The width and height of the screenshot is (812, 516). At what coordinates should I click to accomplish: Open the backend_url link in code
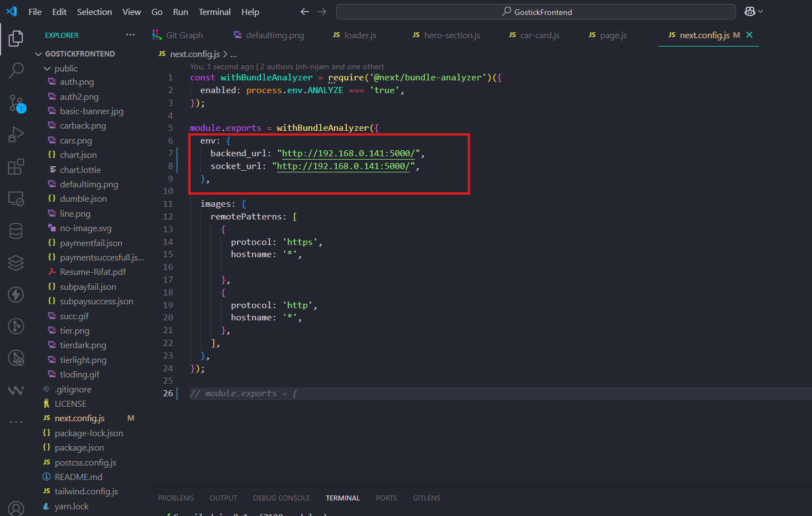coord(348,154)
